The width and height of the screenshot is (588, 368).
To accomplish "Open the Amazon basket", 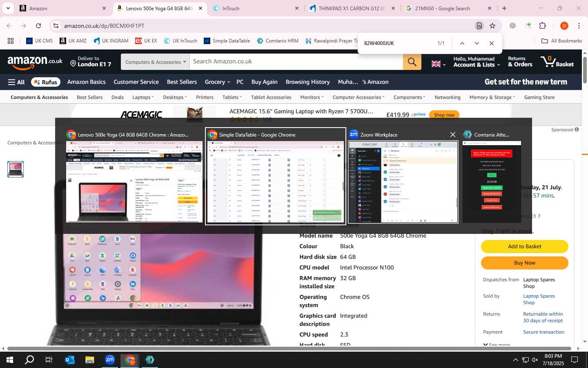I will [557, 62].
